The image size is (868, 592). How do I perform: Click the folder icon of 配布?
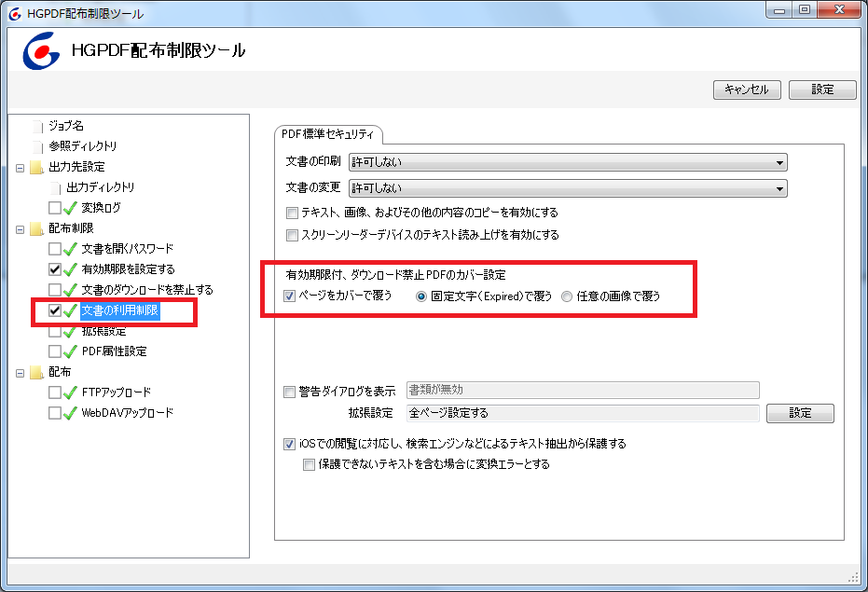37,372
